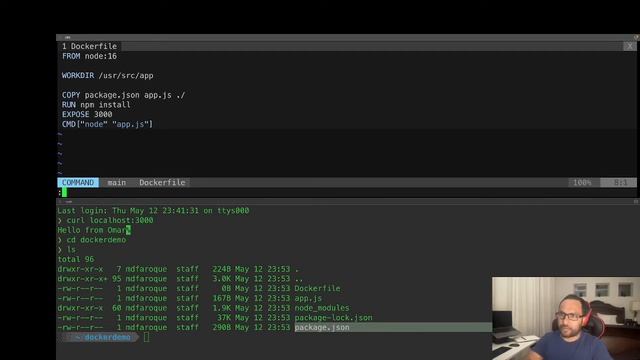Click the ~/dockerdemo prompt segment
Image resolution: width=640 pixels, height=360 pixels.
pyautogui.click(x=102, y=337)
